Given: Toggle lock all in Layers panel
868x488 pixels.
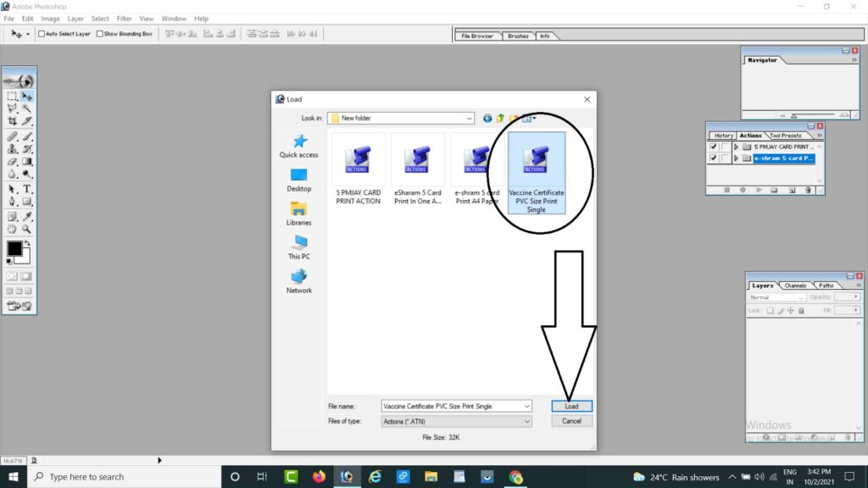Looking at the screenshot, I should pyautogui.click(x=801, y=311).
